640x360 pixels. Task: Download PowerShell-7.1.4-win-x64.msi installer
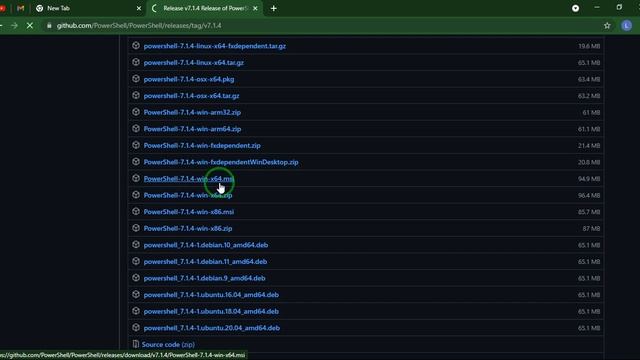click(x=189, y=179)
